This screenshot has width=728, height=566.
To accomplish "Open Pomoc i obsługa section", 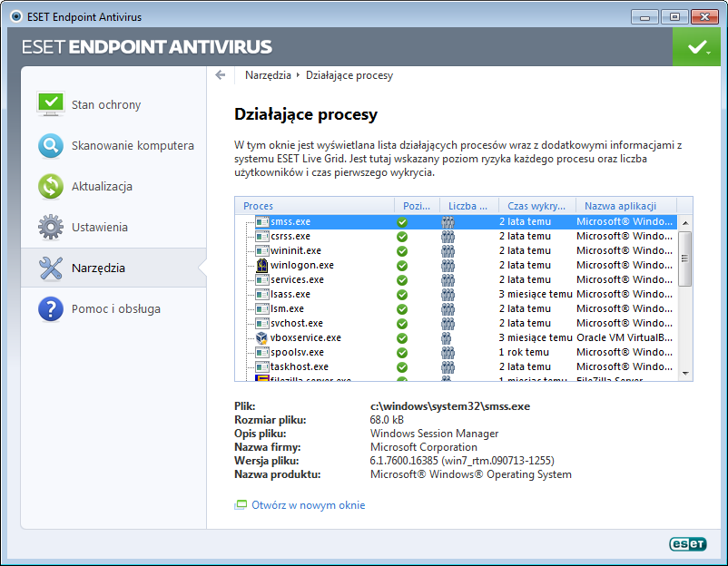I will click(x=113, y=309).
